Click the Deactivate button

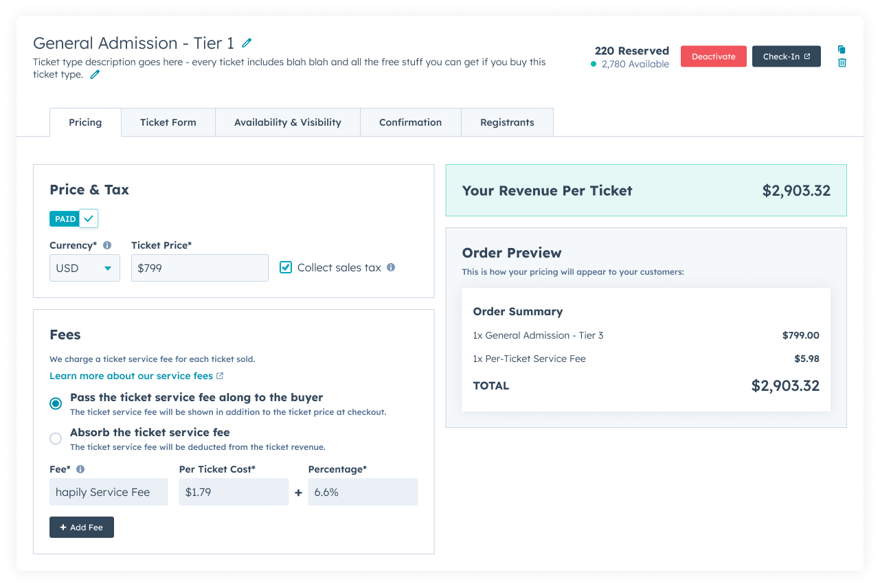tap(713, 56)
